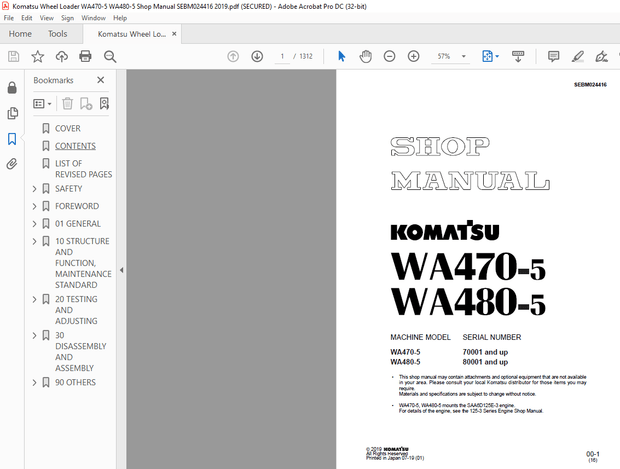The height and width of the screenshot is (469, 620).
Task: Print the document
Action: point(85,57)
